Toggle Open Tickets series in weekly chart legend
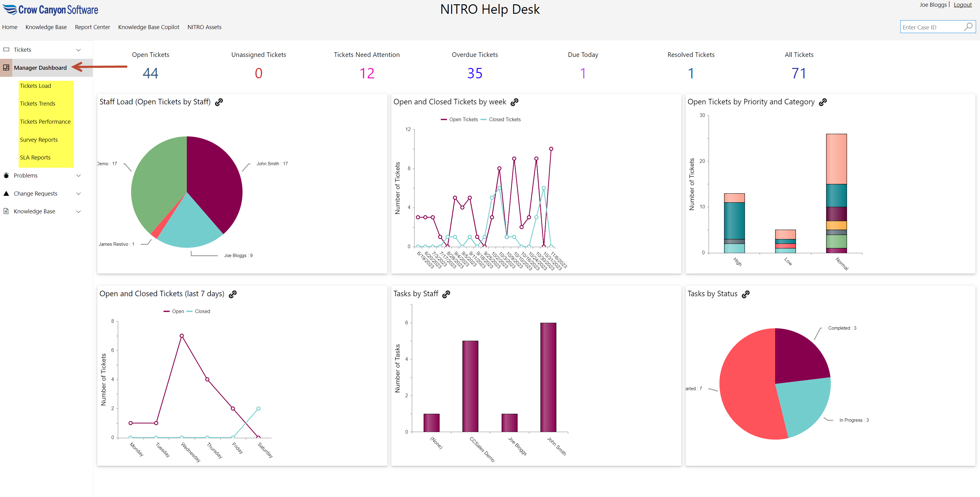980x497 pixels. [x=460, y=119]
